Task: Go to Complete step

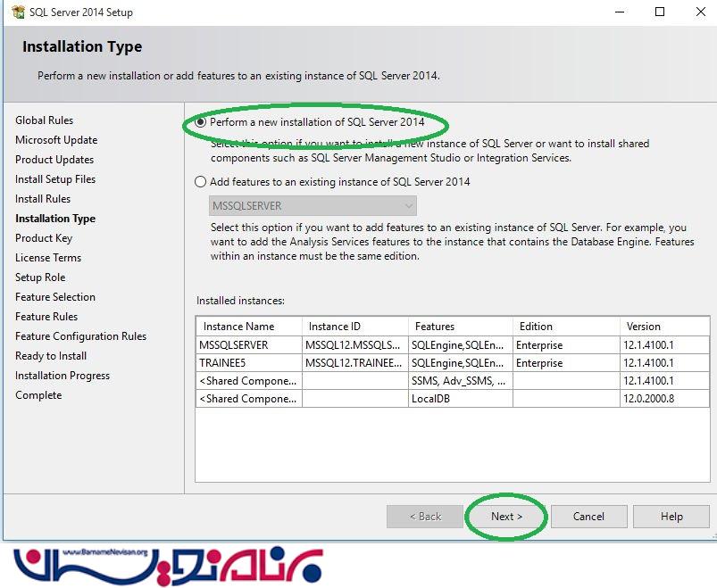Action: coord(38,395)
